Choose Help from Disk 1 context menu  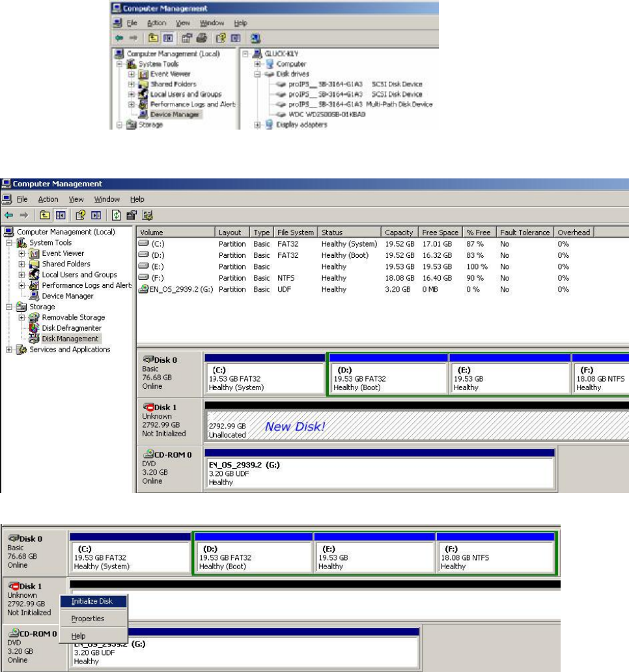(93, 636)
